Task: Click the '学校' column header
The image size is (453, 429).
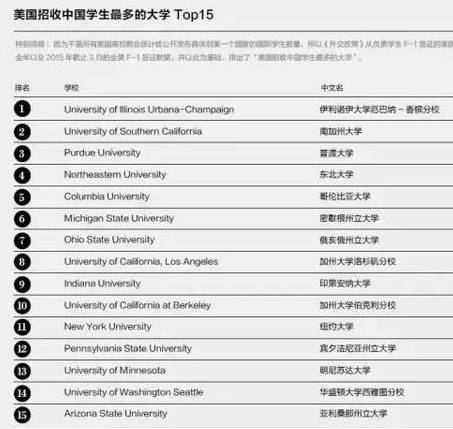Action: [x=72, y=88]
